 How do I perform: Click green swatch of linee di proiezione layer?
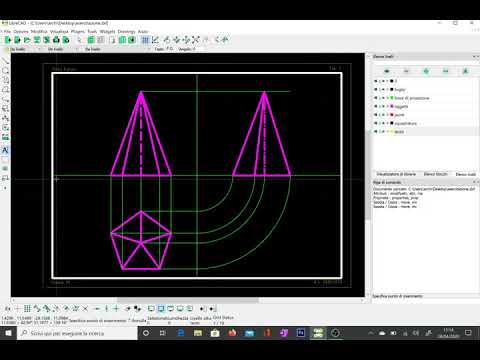click(392, 98)
